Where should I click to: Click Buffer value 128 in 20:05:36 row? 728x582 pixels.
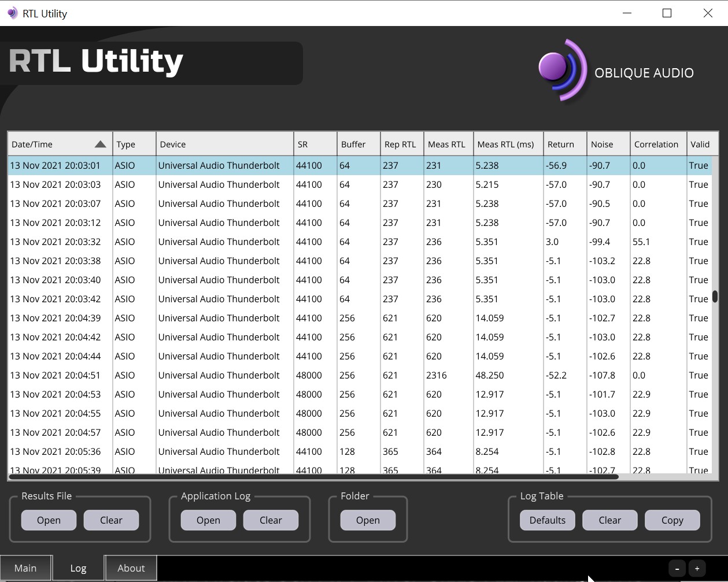[347, 451]
